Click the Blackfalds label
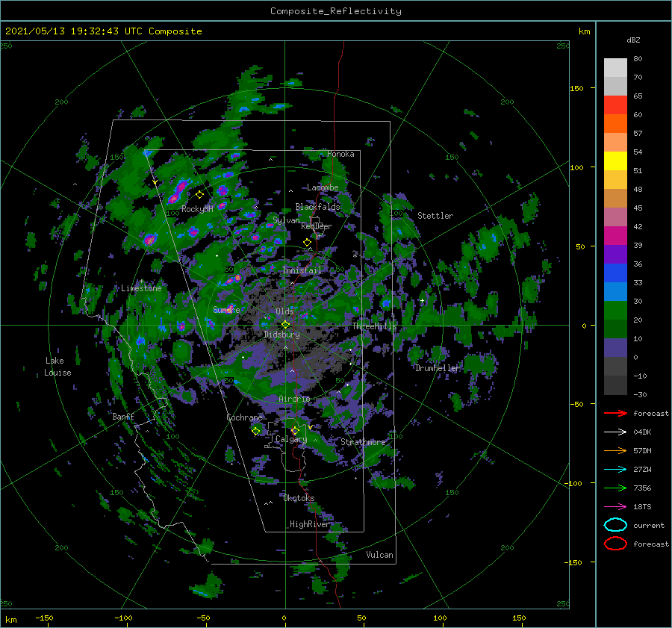 [x=317, y=207]
